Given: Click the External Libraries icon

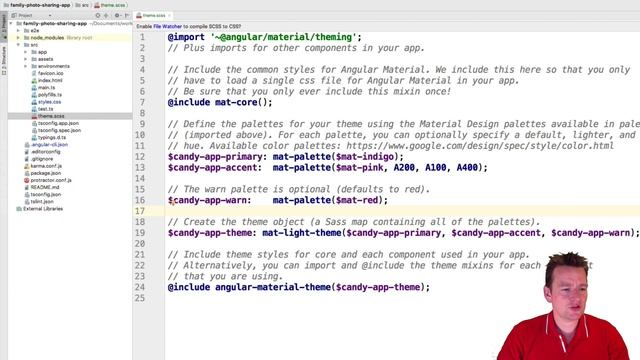Looking at the screenshot, I should click(19, 209).
